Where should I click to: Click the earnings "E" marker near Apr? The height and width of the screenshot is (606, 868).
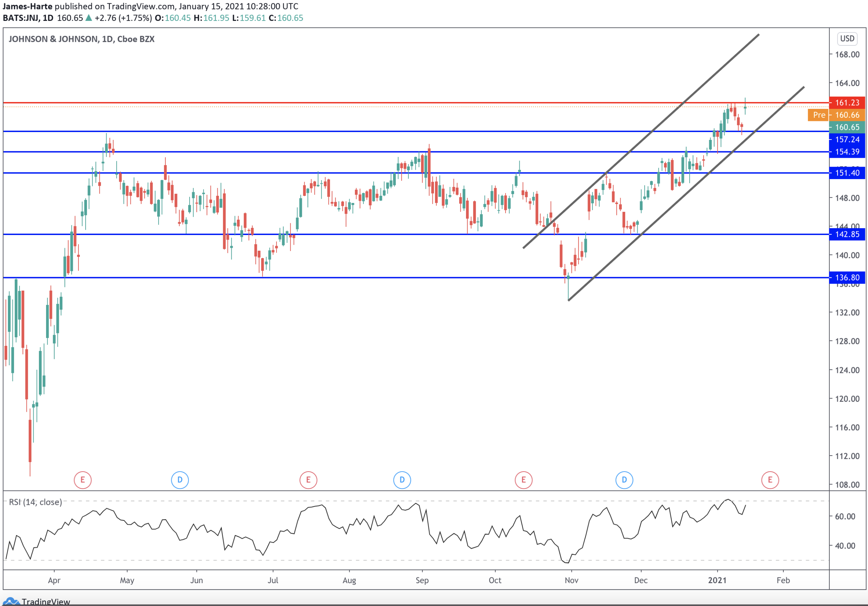point(82,480)
